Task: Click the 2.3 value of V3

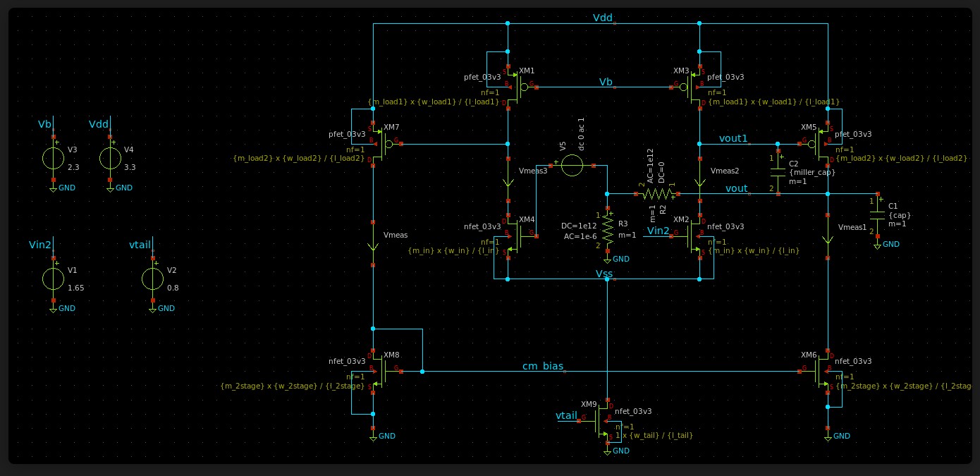Action: [73, 169]
